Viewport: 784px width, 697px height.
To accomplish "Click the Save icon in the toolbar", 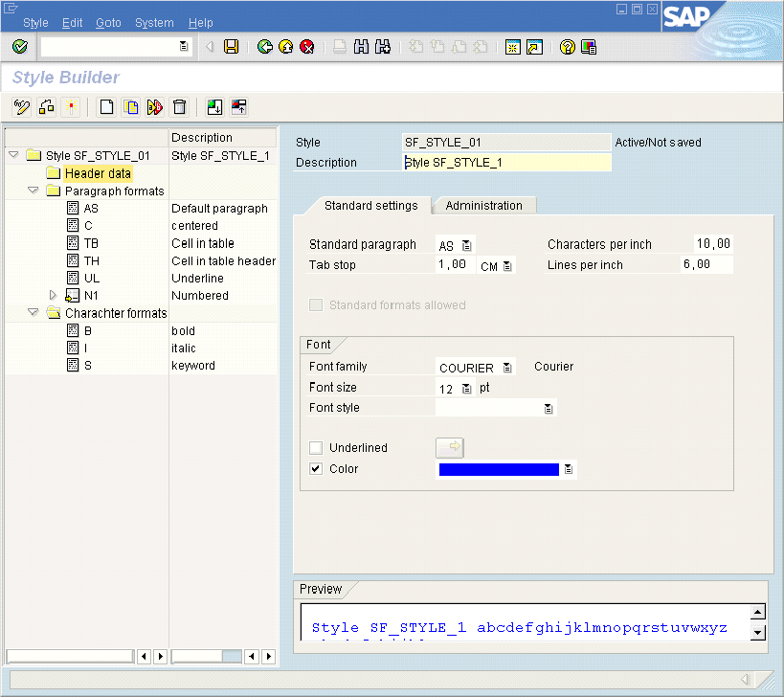I will point(231,47).
